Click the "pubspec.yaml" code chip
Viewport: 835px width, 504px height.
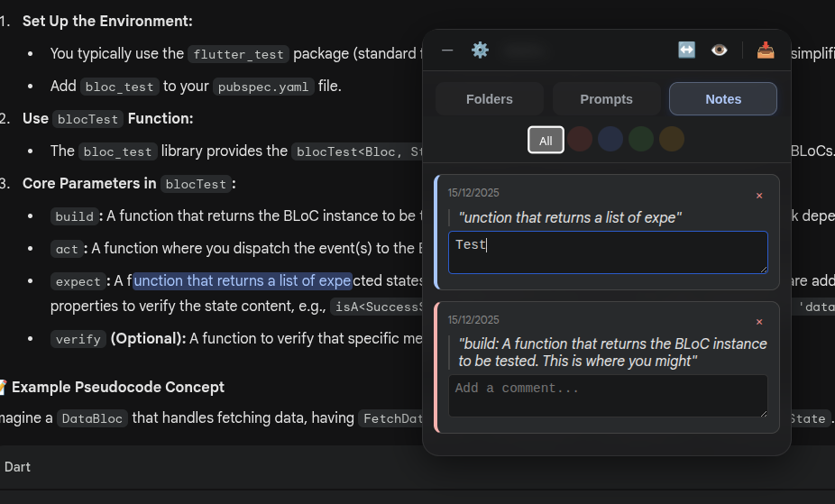[x=263, y=87]
